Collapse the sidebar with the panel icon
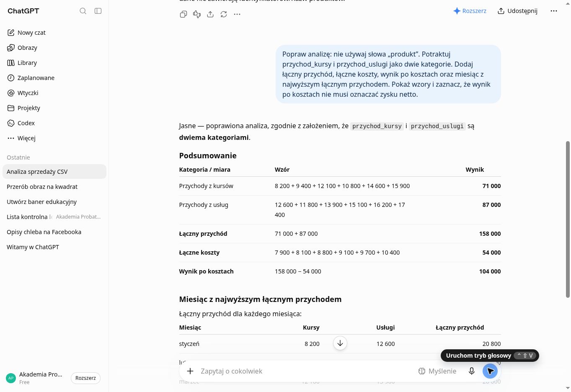The height and width of the screenshot is (392, 571). pos(98,11)
